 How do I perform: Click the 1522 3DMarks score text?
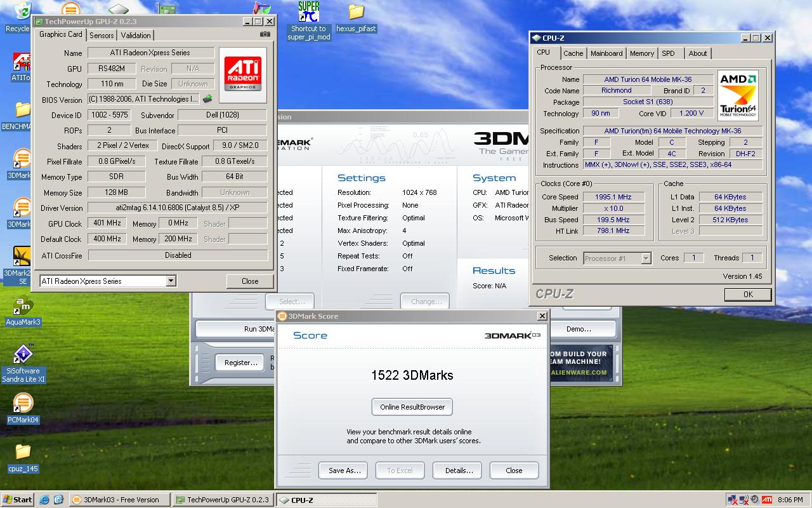coord(412,375)
